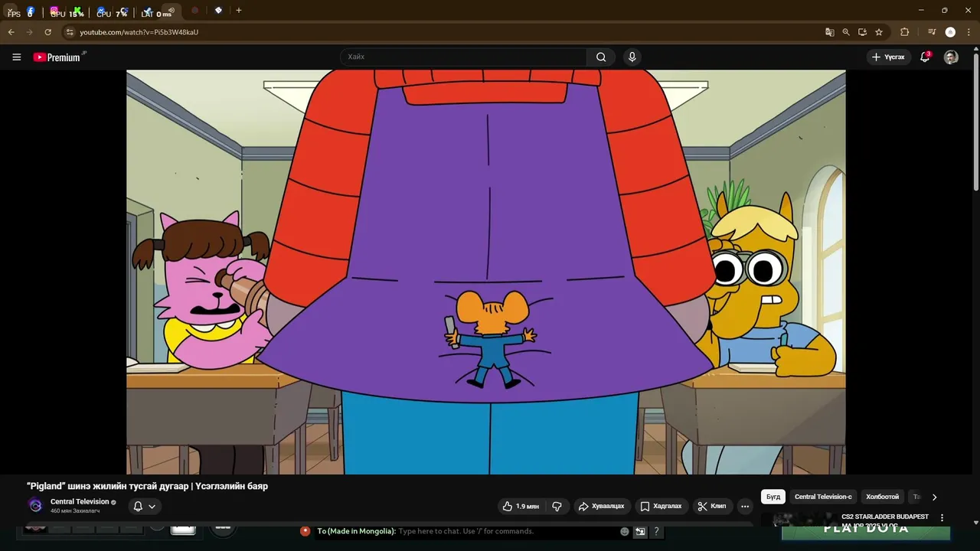980x551 pixels.
Task: Go back with the browser back arrow
Action: tap(11, 32)
